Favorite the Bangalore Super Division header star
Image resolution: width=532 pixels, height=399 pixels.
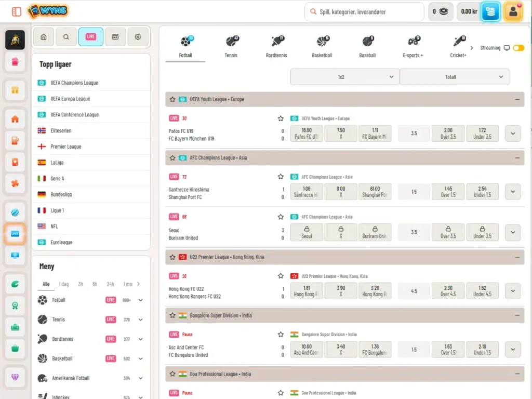[x=172, y=315]
